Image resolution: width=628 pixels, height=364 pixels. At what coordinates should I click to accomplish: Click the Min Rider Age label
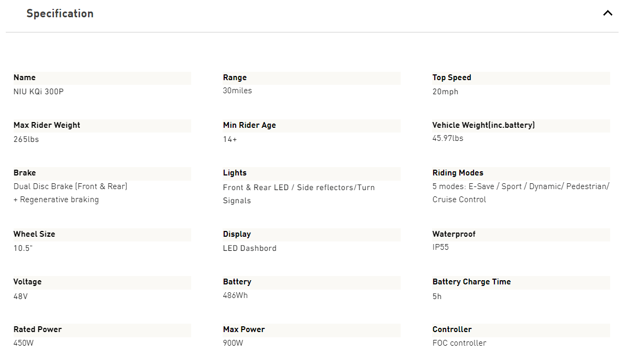click(x=249, y=125)
